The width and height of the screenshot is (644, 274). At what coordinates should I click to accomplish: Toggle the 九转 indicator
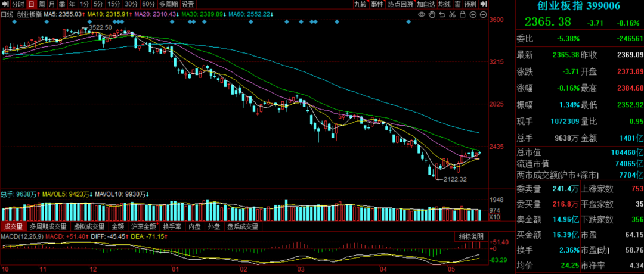361,4
